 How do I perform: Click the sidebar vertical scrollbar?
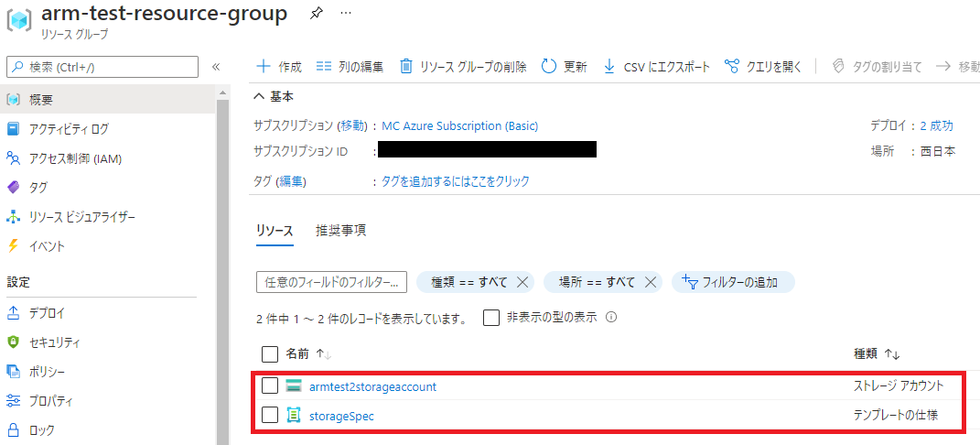tap(223, 271)
